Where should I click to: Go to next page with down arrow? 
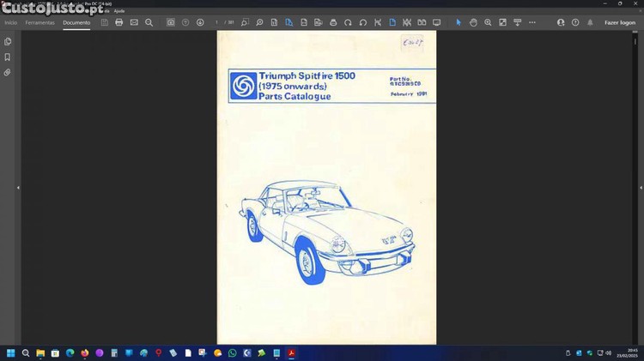[x=200, y=22]
